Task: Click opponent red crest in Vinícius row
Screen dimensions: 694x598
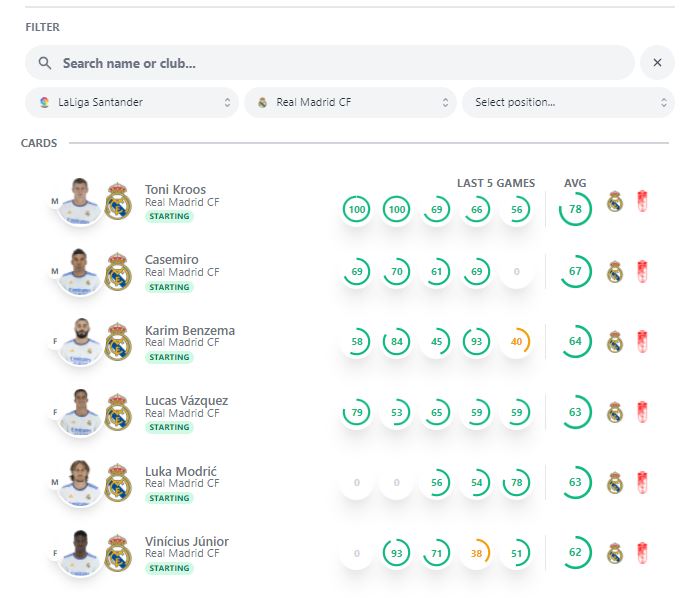Action: [643, 552]
